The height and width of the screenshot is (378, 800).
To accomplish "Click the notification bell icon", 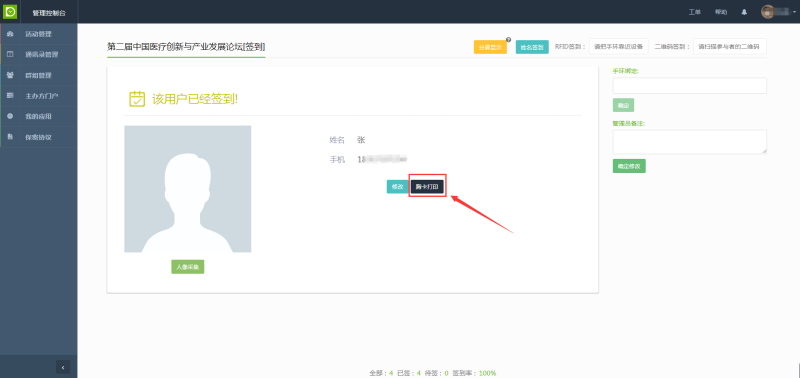I will click(x=744, y=12).
